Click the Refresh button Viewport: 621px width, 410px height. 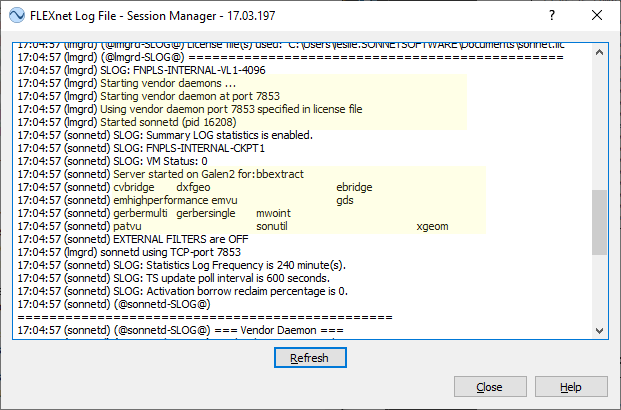coord(310,358)
